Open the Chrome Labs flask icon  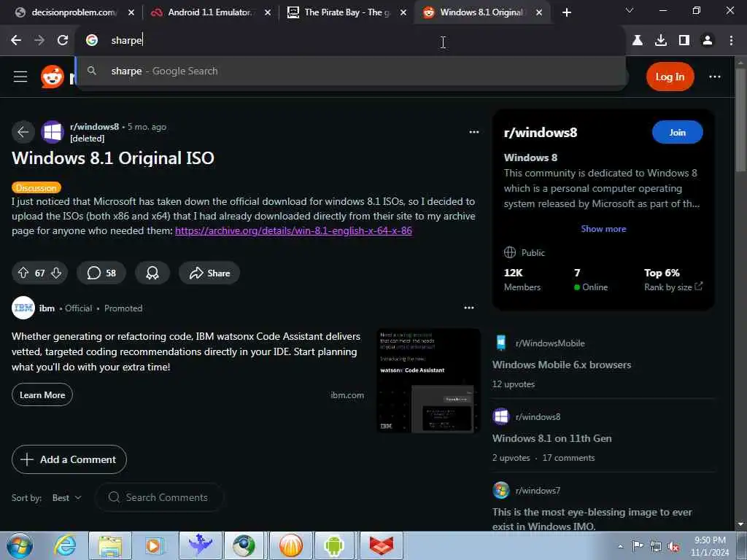click(638, 41)
